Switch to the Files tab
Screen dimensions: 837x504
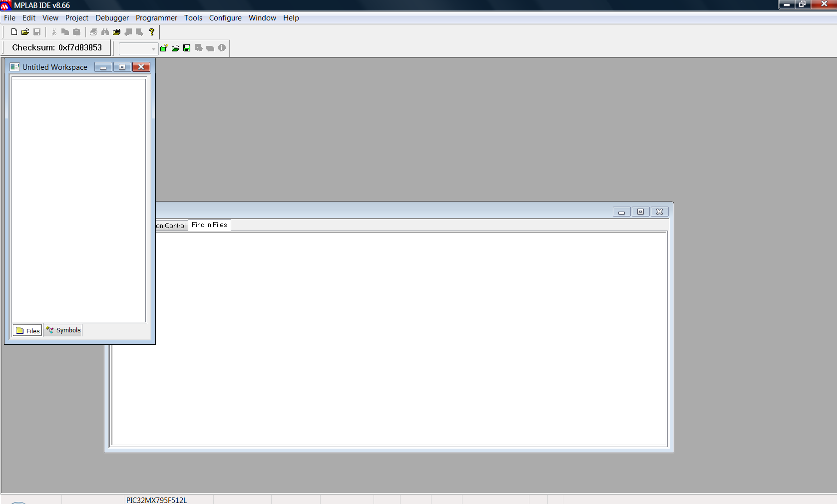click(27, 330)
